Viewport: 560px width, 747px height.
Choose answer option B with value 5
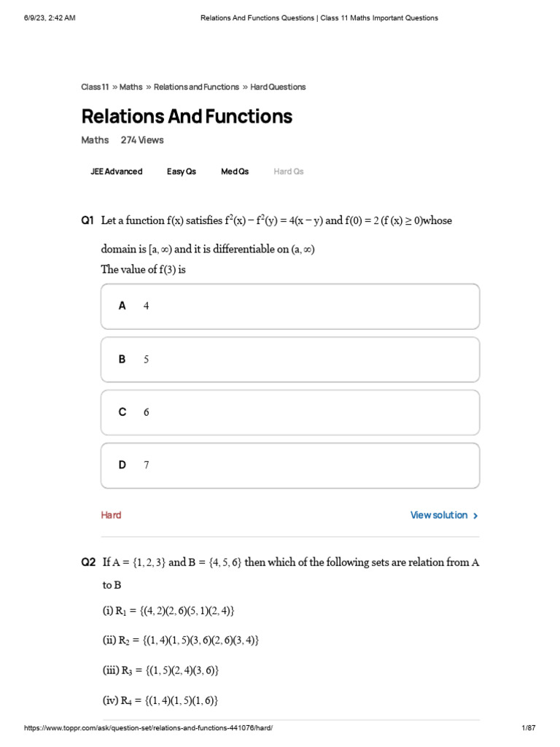290,360
